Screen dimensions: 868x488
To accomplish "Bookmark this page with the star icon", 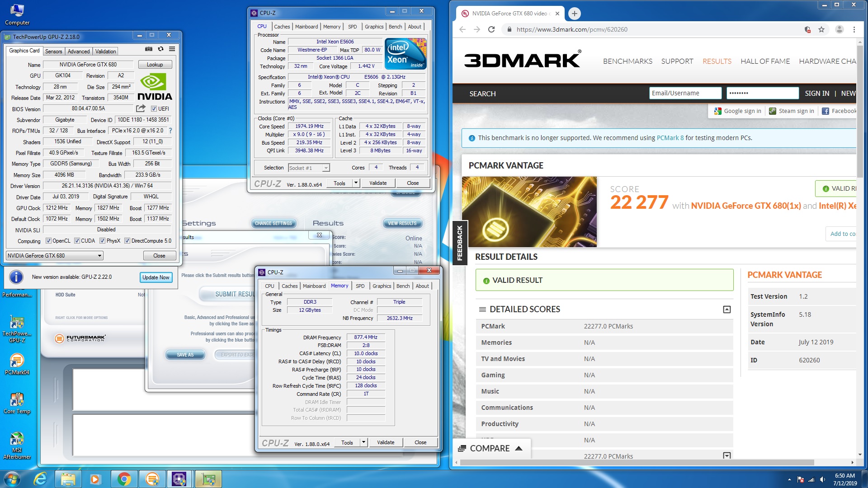I will coord(821,29).
